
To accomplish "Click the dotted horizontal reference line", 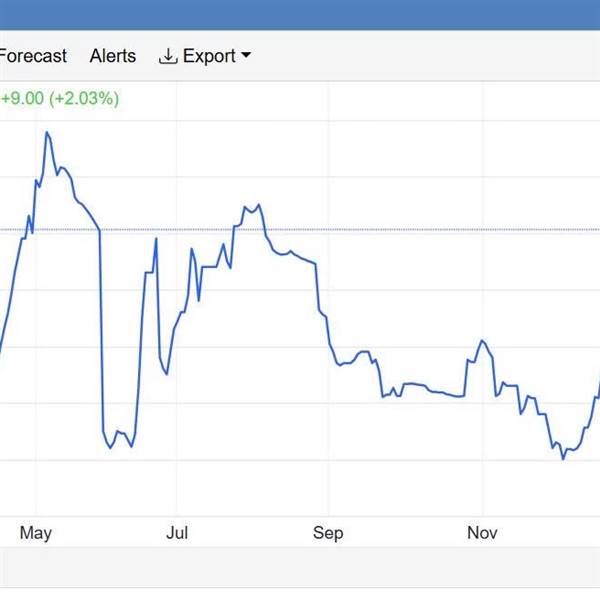I will [400, 230].
